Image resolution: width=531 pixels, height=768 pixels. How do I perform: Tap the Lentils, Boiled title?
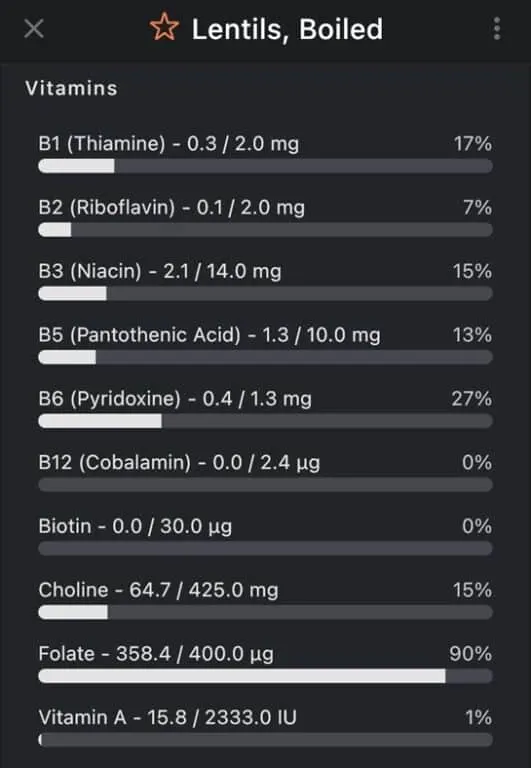tap(287, 29)
